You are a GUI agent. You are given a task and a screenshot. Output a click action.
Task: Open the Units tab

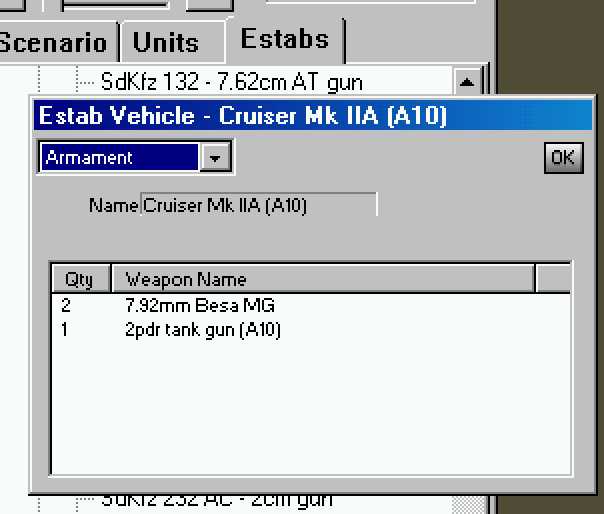click(x=173, y=42)
